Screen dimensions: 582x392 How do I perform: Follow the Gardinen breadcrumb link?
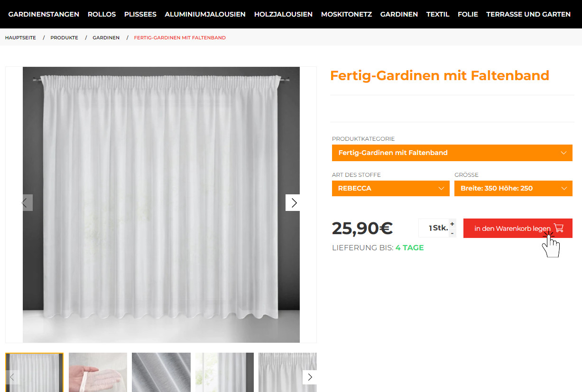click(106, 37)
